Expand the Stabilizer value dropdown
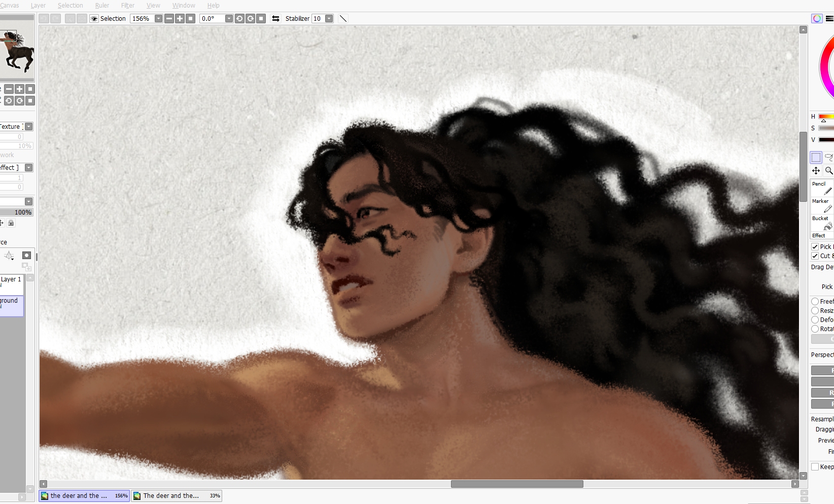The width and height of the screenshot is (834, 504). tap(329, 19)
